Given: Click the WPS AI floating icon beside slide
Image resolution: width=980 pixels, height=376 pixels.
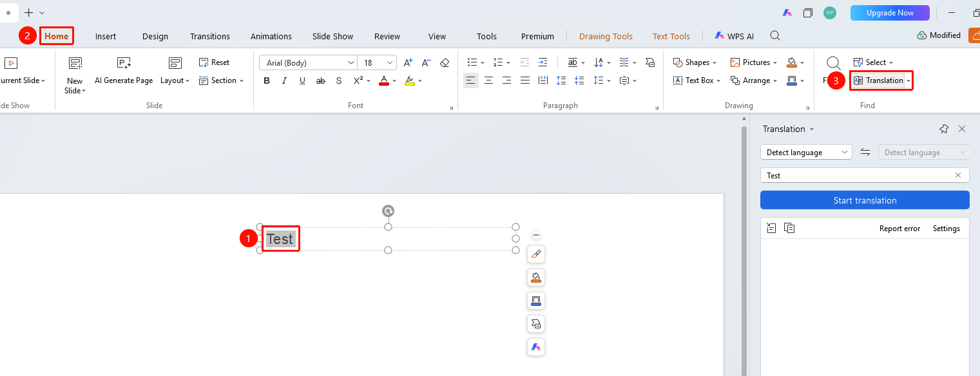Looking at the screenshot, I should (x=536, y=347).
